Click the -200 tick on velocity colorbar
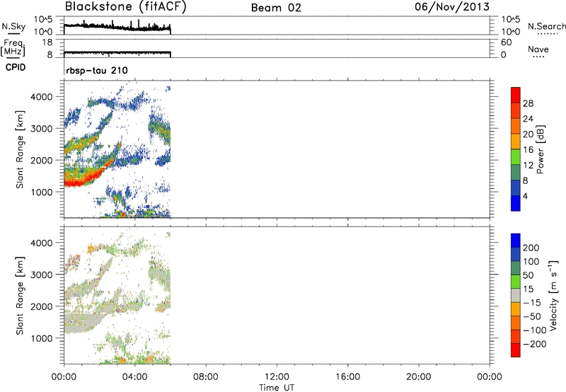This screenshot has width=566, height=392. click(x=535, y=344)
